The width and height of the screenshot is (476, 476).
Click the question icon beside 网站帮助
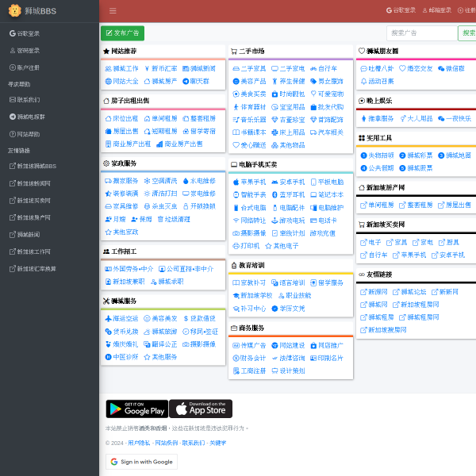click(x=12, y=133)
